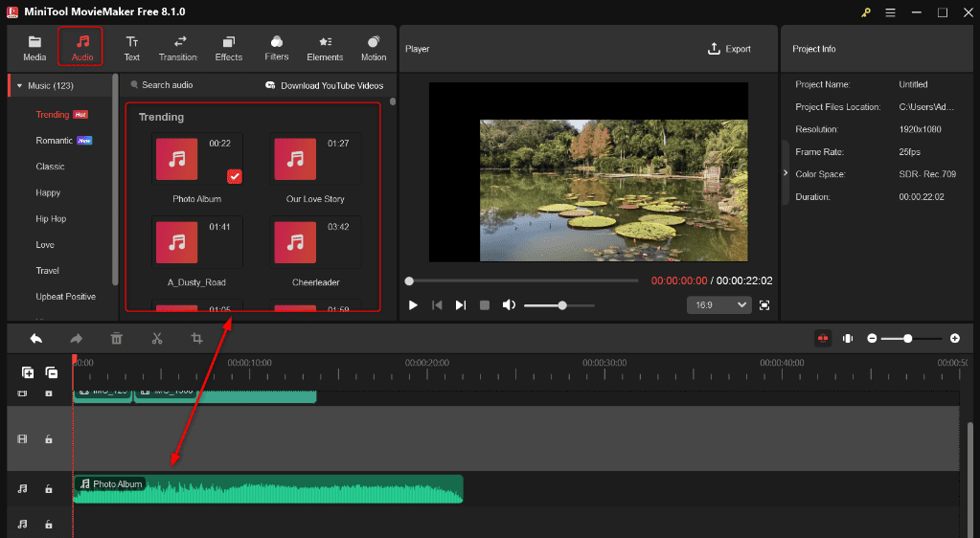Adjust the timeline zoom slider
This screenshot has width=980, height=538.
click(x=913, y=338)
